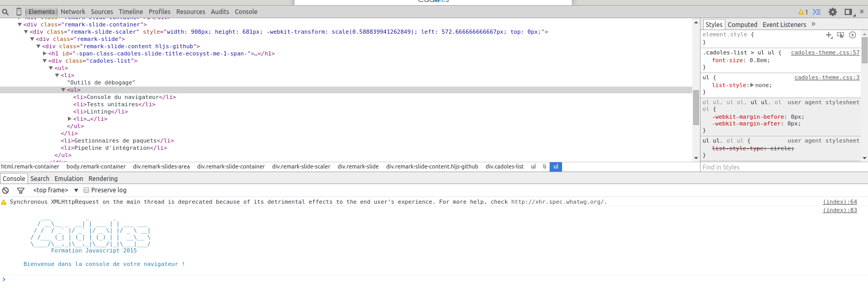Collapse remark-slide-scaler div node
Screen dimensions: 868x296
26,32
